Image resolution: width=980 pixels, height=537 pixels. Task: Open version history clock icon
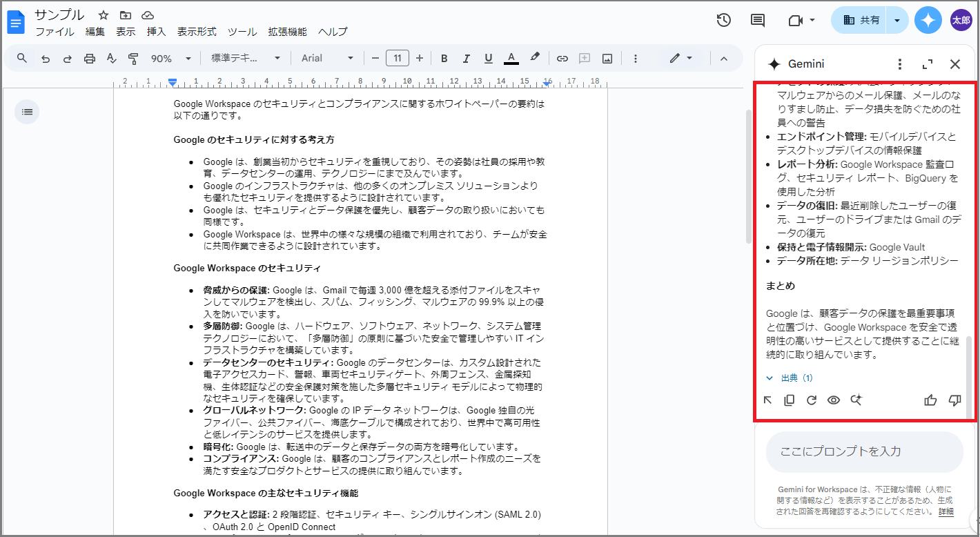coord(723,21)
